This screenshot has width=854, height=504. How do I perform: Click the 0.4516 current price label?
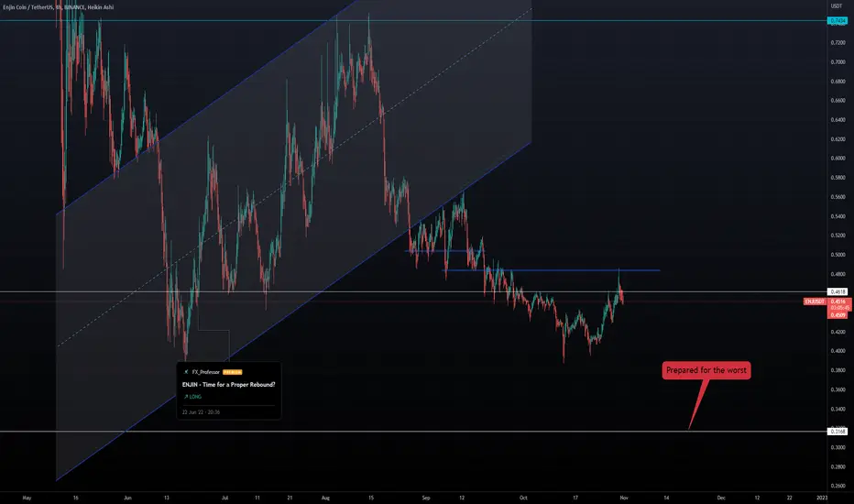click(838, 301)
